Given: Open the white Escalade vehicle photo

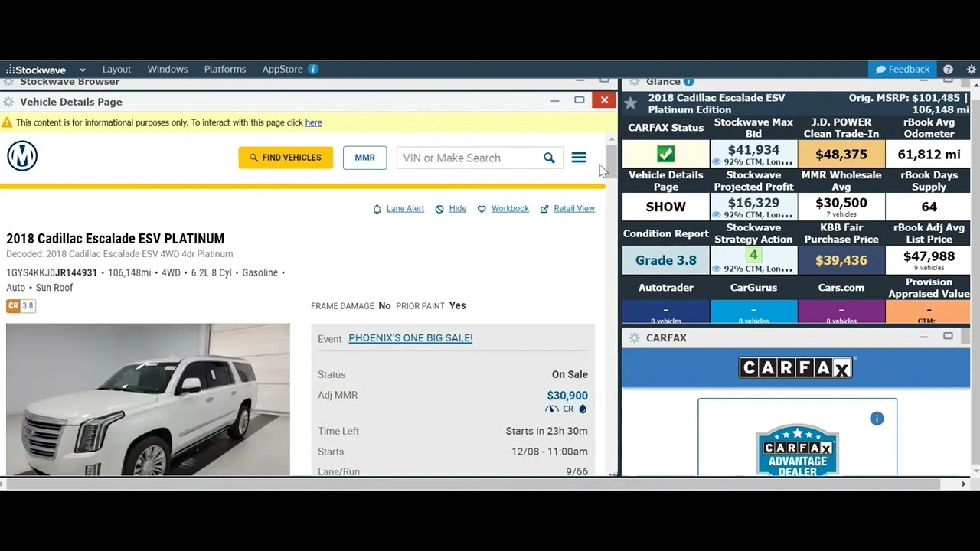Looking at the screenshot, I should click(x=148, y=399).
